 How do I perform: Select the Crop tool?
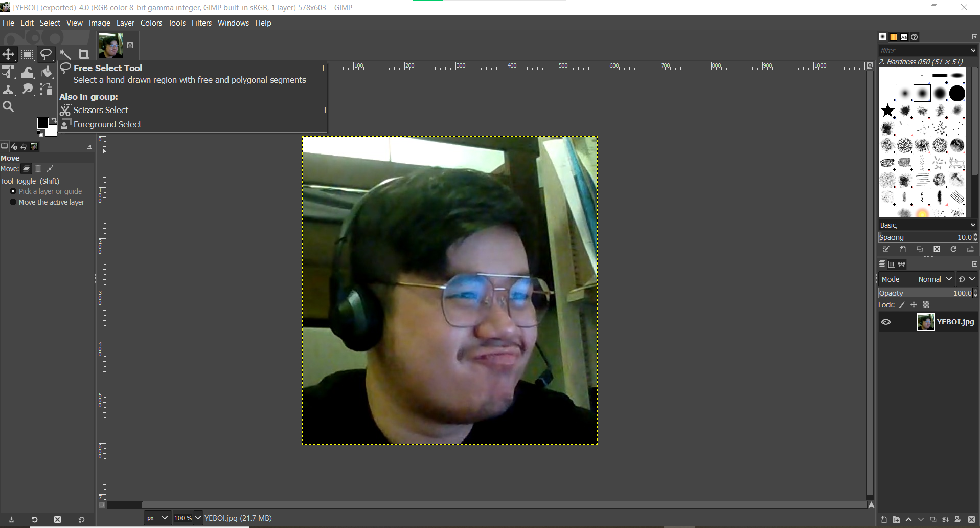tap(84, 54)
